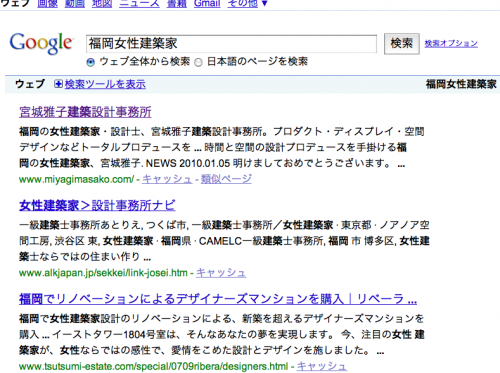
Task: Click URL text www.tsutsumi-estate.com/special/0709ribera/designers.html
Action: (153, 366)
